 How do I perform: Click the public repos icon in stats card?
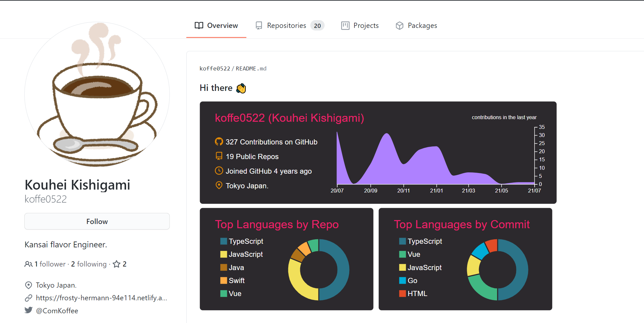(x=219, y=156)
